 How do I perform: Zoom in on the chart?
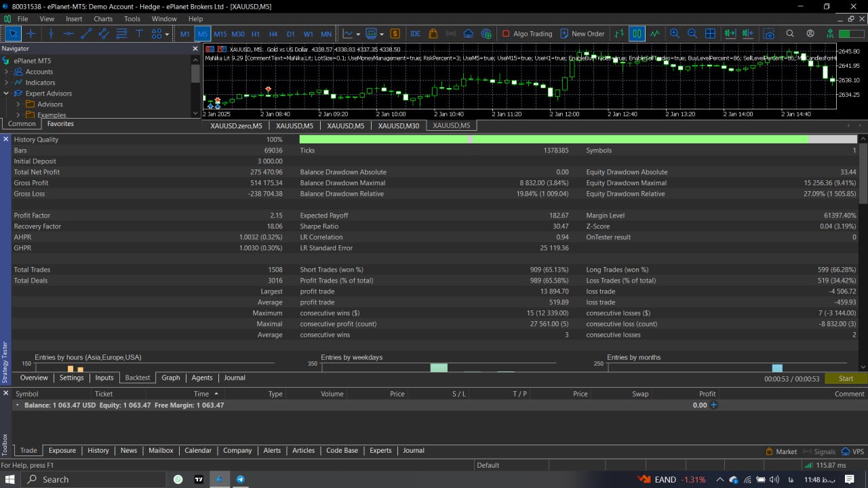point(675,33)
